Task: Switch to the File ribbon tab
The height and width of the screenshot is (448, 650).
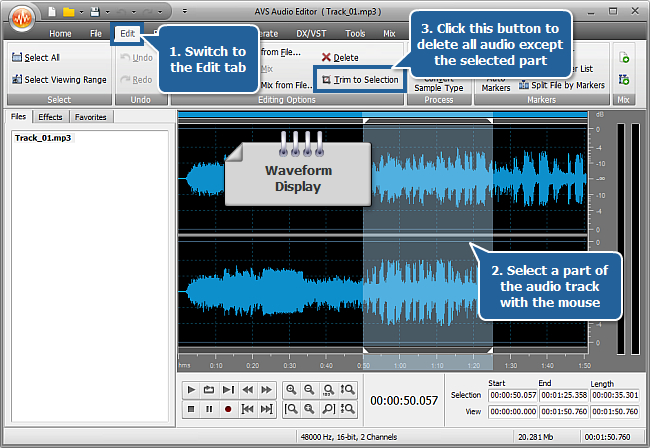Action: (x=96, y=34)
